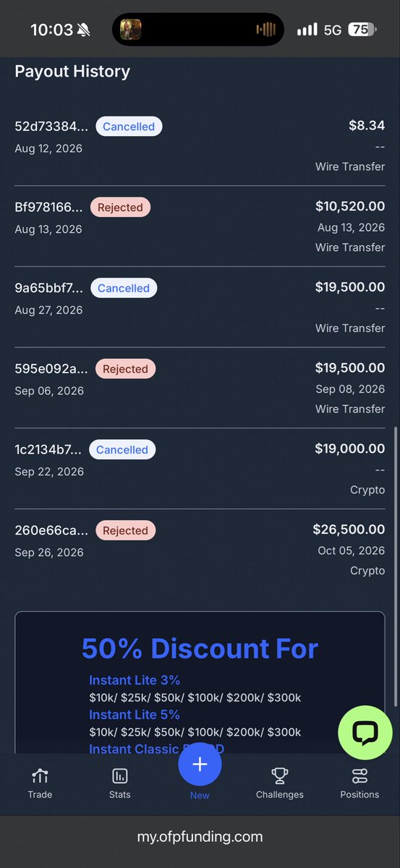Select the Cancelled badge for 52d73384 payout
Image resolution: width=400 pixels, height=868 pixels.
(x=129, y=127)
